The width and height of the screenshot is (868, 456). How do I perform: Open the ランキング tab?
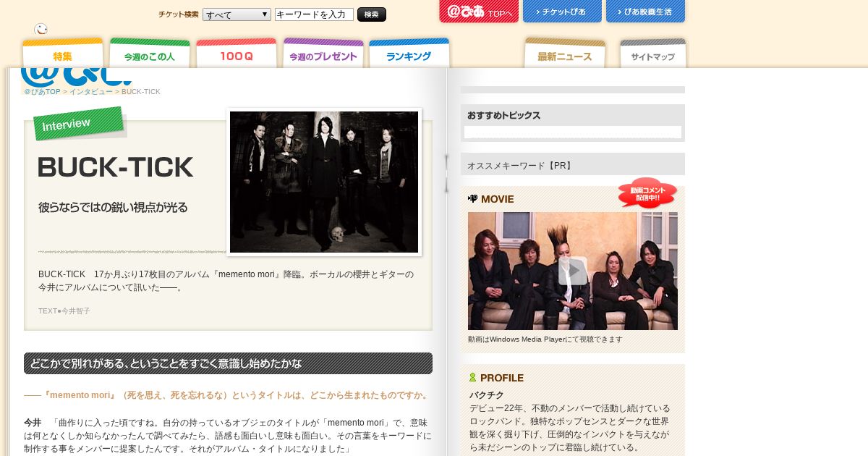(409, 54)
